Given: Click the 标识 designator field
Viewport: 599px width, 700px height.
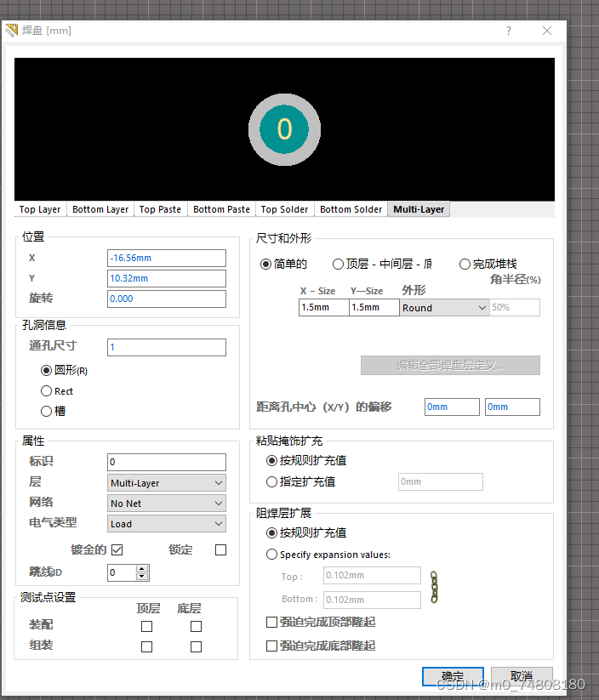Looking at the screenshot, I should pyautogui.click(x=167, y=462).
